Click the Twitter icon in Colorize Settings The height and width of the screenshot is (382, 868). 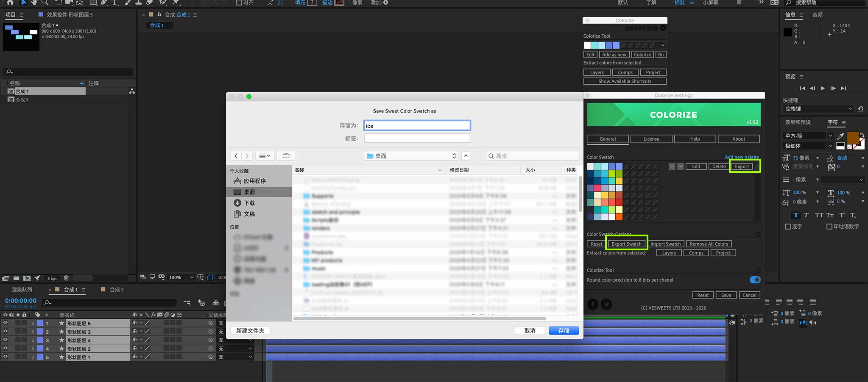pos(606,304)
